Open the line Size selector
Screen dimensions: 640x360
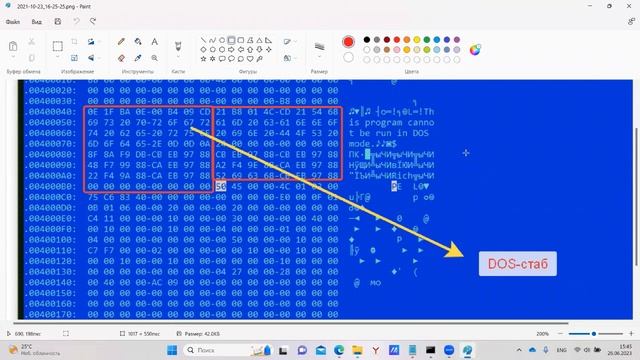click(320, 49)
